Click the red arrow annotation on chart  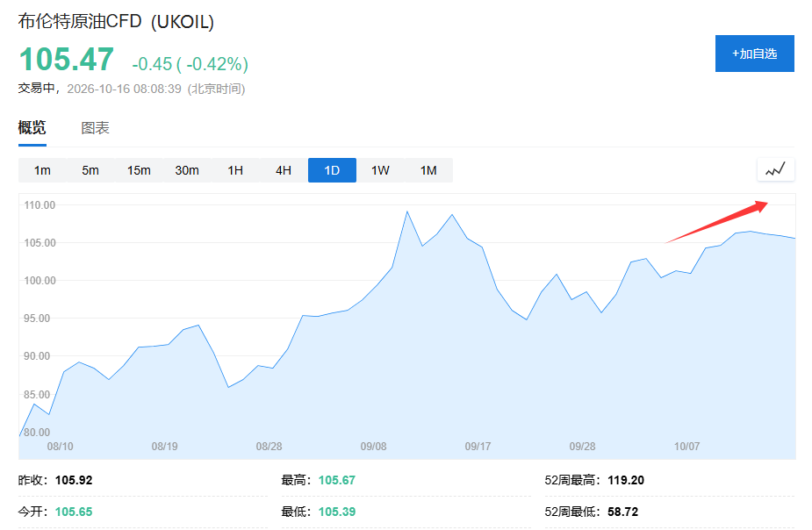[x=716, y=222]
